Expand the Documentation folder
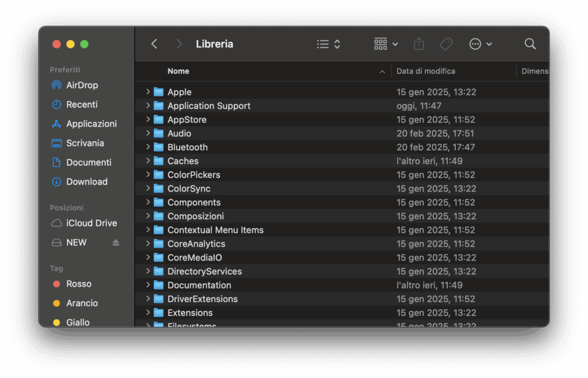 pos(148,285)
